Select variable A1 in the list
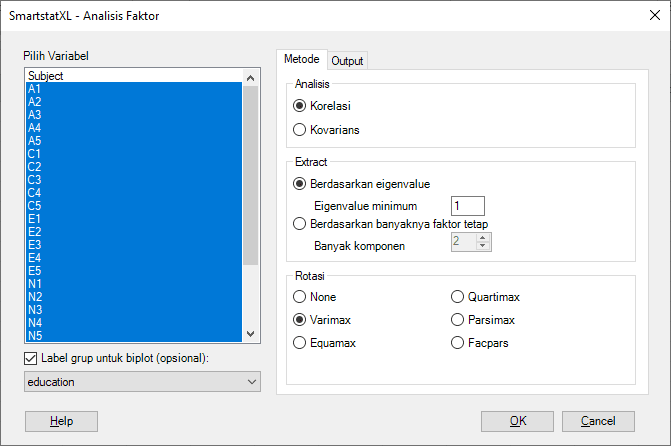 [x=134, y=89]
